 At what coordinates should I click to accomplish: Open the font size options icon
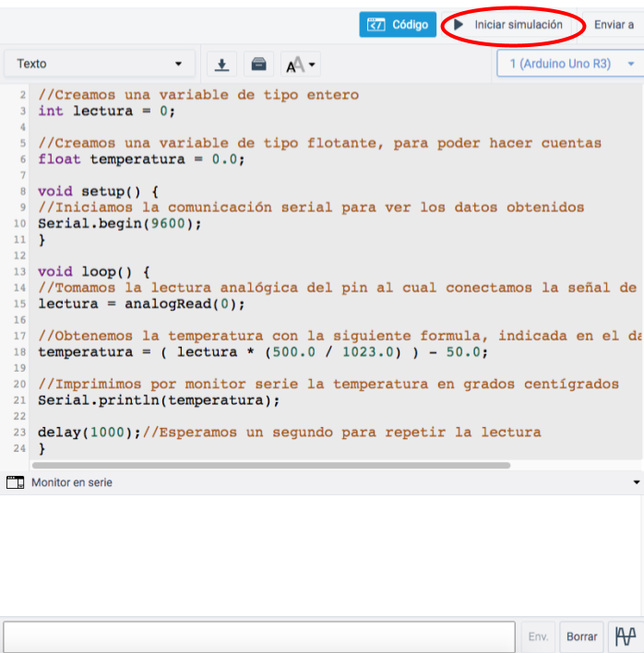[x=300, y=65]
